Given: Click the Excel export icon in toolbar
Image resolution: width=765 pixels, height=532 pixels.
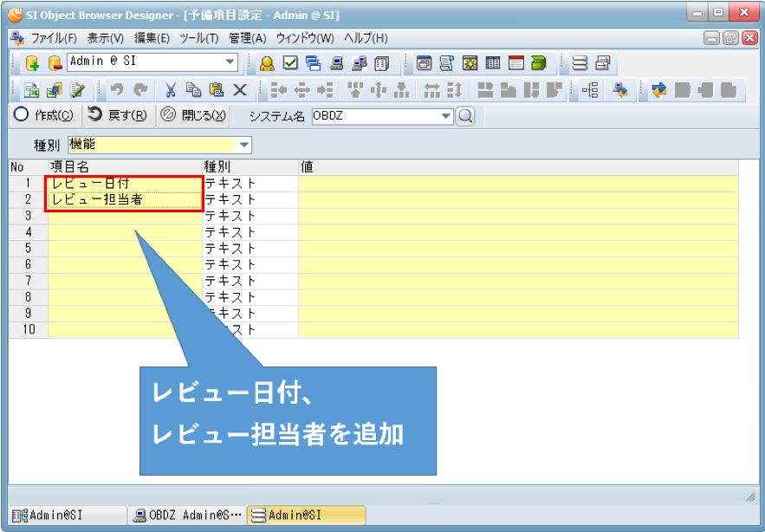Looking at the screenshot, I should (x=32, y=89).
